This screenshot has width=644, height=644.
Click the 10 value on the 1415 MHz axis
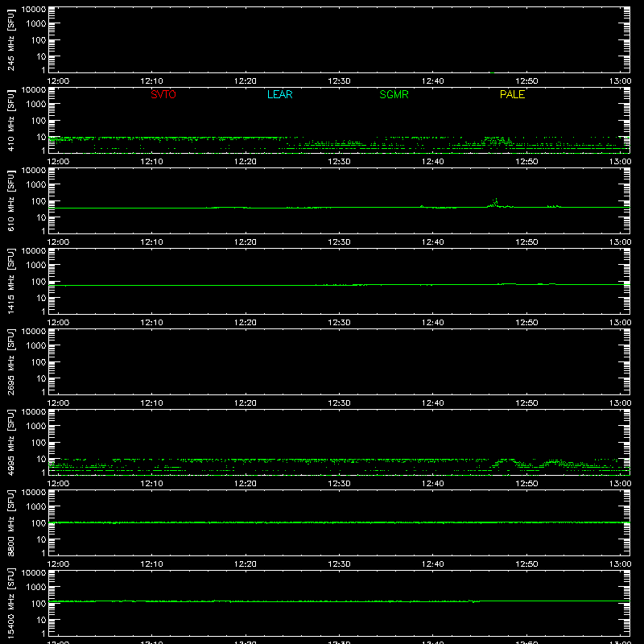coord(41,298)
